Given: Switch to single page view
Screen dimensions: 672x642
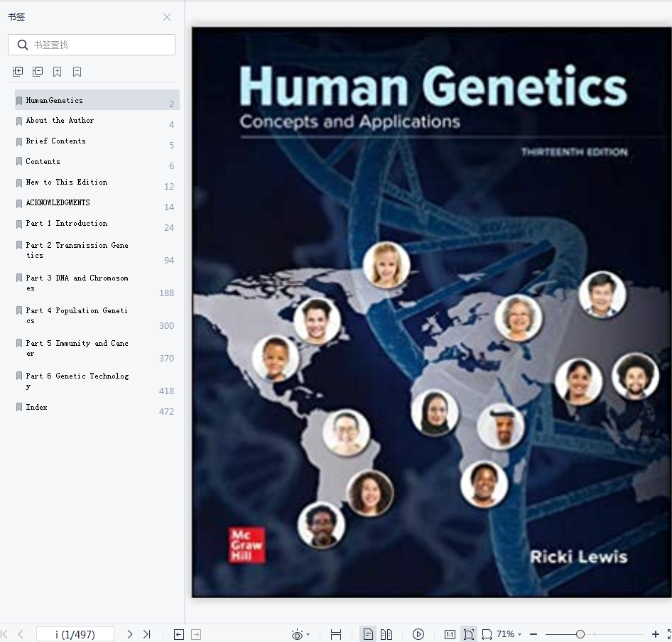Looking at the screenshot, I should [368, 634].
